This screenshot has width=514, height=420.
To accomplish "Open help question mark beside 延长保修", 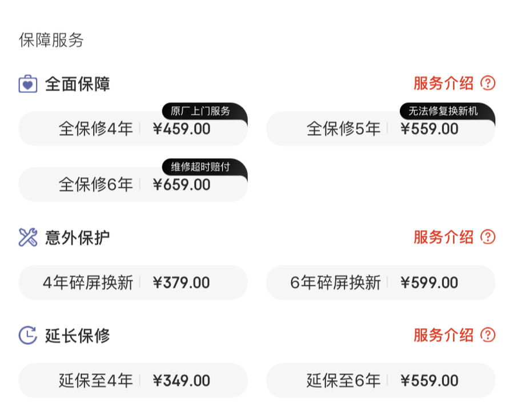I will click(488, 335).
